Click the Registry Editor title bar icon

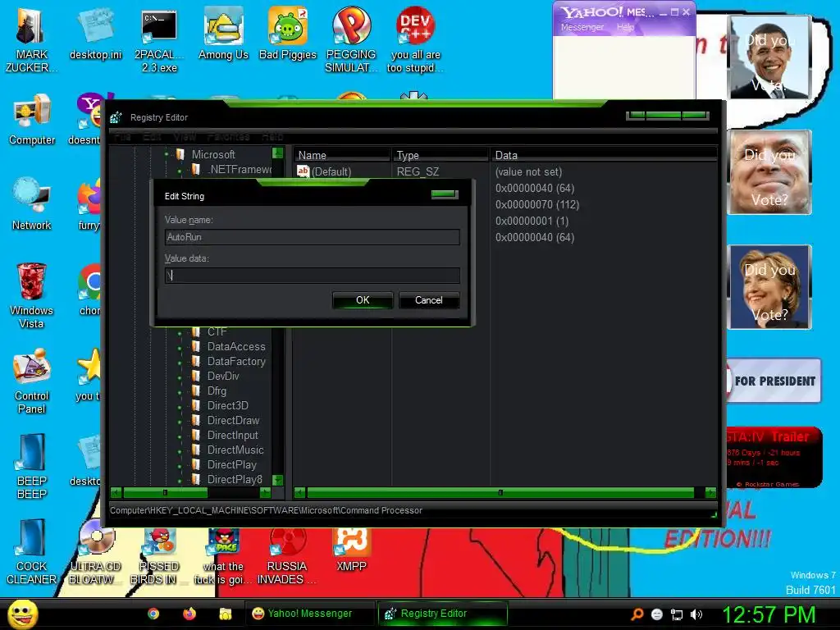point(116,117)
